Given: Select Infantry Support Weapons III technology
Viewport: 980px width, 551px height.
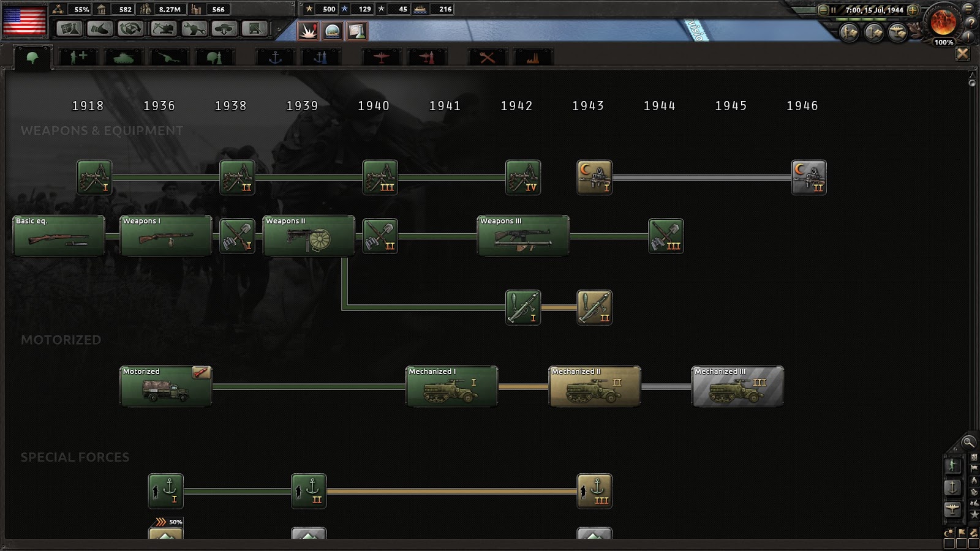Looking at the screenshot, I should (x=380, y=178).
